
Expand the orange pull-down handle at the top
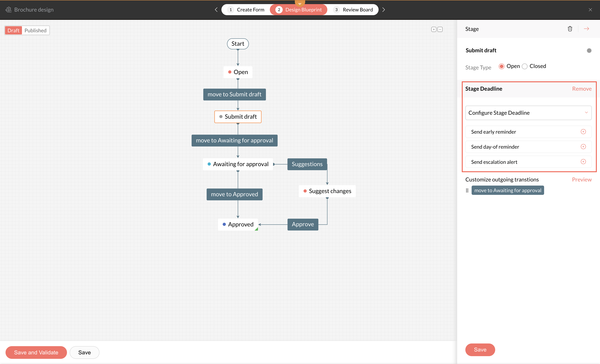pyautogui.click(x=300, y=3)
